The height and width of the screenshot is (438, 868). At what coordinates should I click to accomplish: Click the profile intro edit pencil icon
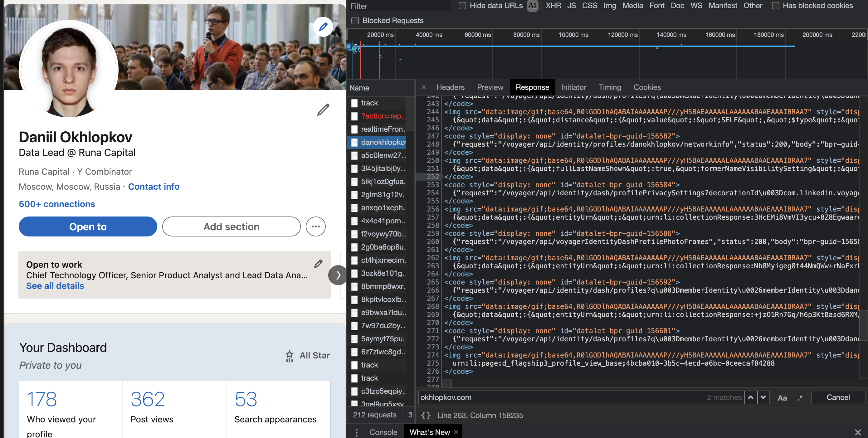tap(323, 110)
